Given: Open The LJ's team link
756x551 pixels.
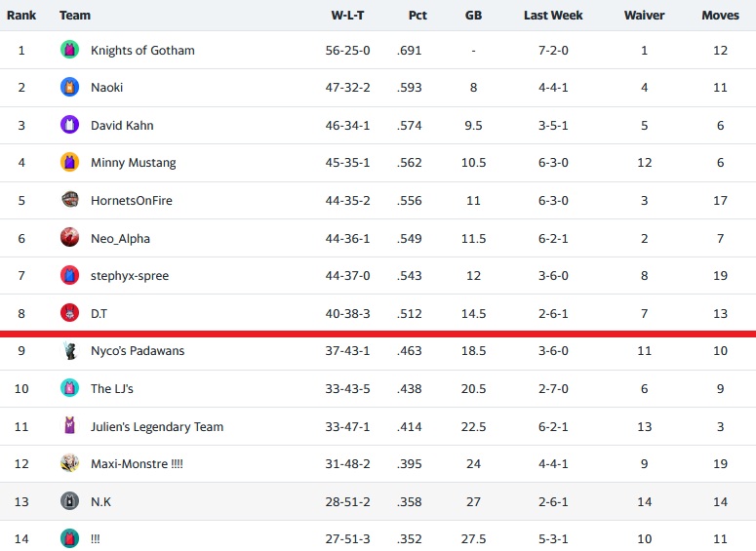Looking at the screenshot, I should pos(112,389).
